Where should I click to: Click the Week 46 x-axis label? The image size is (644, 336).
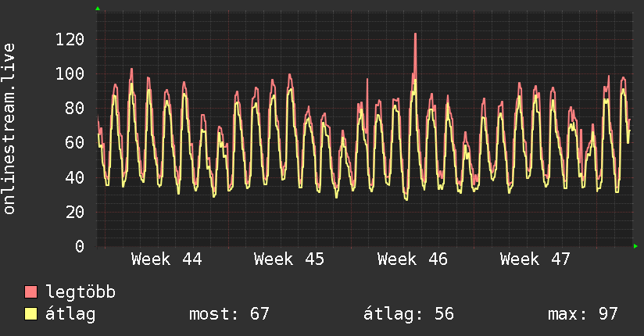click(413, 259)
